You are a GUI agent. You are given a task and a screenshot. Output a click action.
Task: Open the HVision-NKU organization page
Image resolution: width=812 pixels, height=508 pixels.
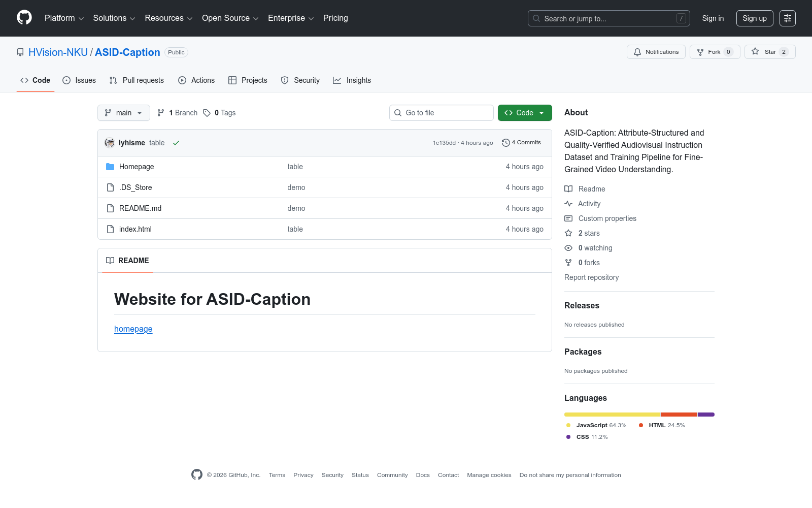pyautogui.click(x=58, y=52)
